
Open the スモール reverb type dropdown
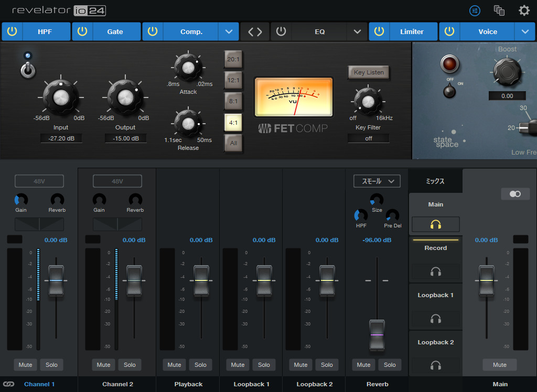(x=377, y=181)
